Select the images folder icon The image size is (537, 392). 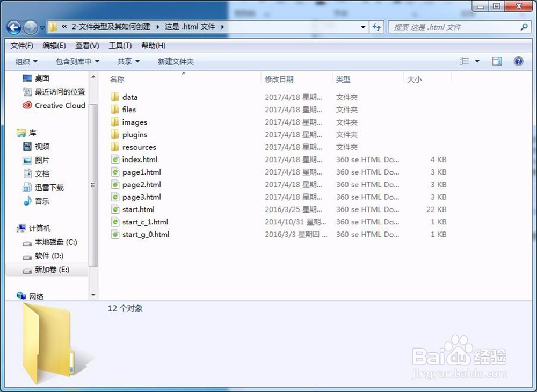click(x=115, y=122)
